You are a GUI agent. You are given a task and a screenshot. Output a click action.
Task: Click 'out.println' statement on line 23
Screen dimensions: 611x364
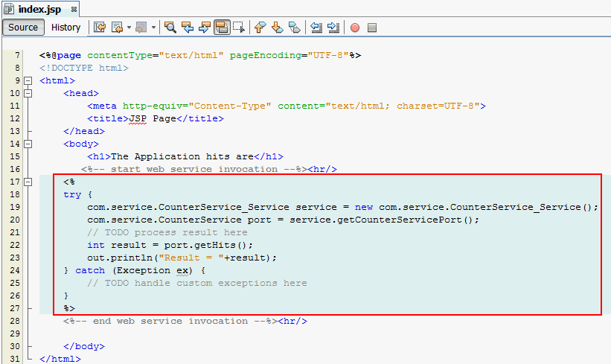pyautogui.click(x=182, y=258)
